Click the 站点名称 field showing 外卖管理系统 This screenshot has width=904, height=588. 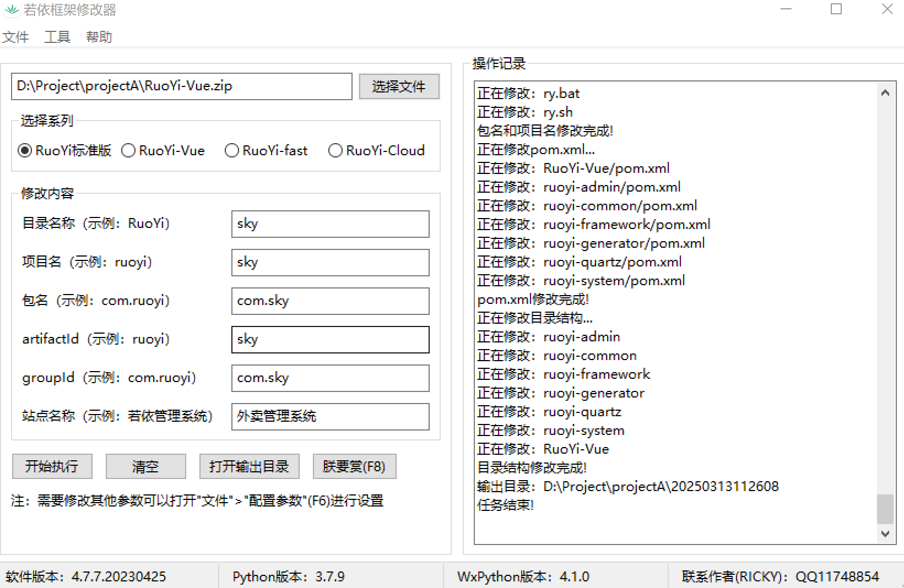coord(330,417)
